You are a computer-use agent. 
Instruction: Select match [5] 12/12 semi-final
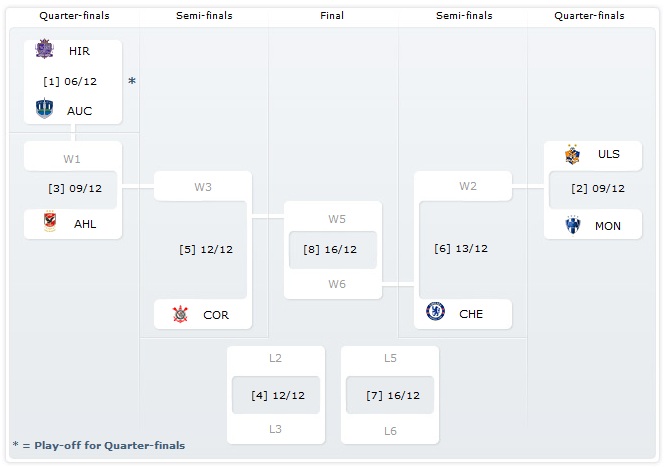tap(206, 249)
